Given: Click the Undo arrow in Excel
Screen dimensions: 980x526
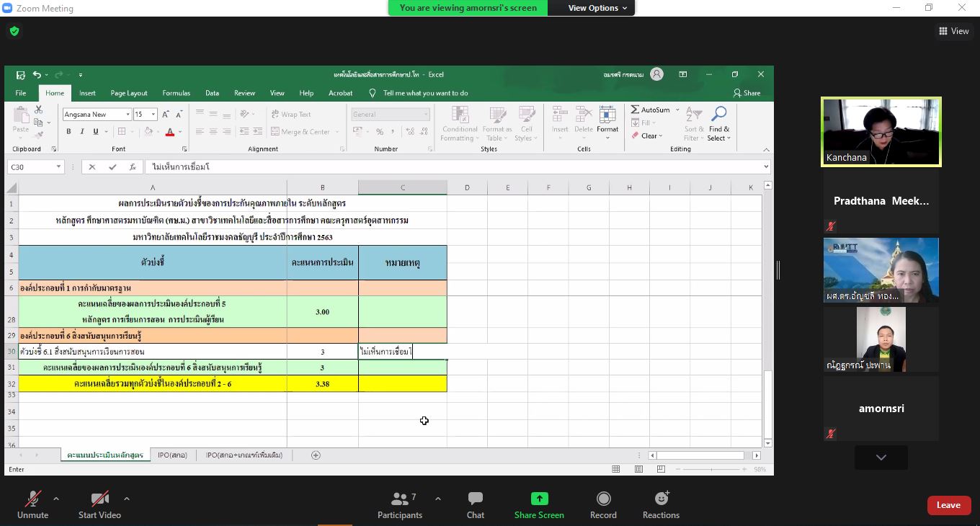Looking at the screenshot, I should click(x=37, y=74).
